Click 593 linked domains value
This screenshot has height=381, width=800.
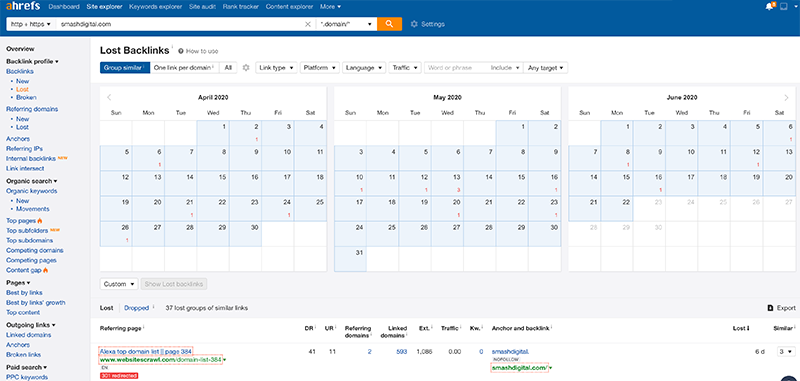click(402, 351)
